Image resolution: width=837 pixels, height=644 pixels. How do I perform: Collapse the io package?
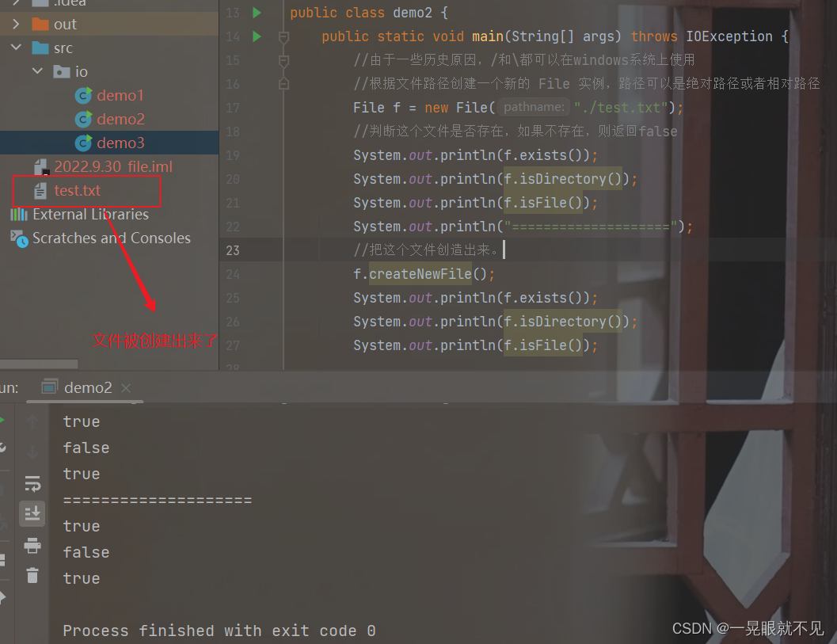[37, 71]
